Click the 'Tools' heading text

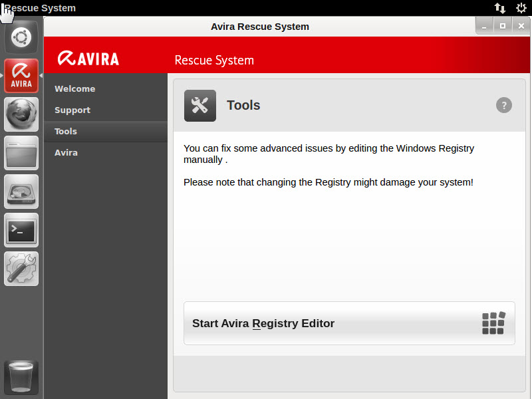point(243,105)
